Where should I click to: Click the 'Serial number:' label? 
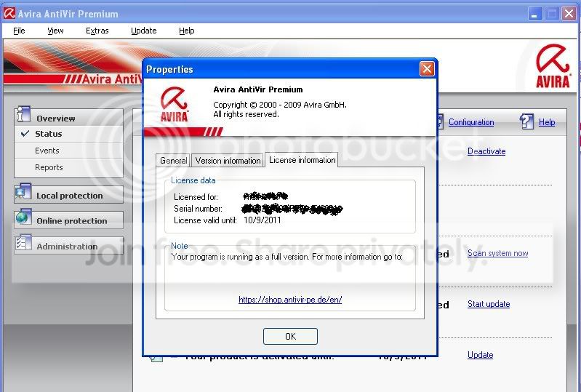coord(198,209)
